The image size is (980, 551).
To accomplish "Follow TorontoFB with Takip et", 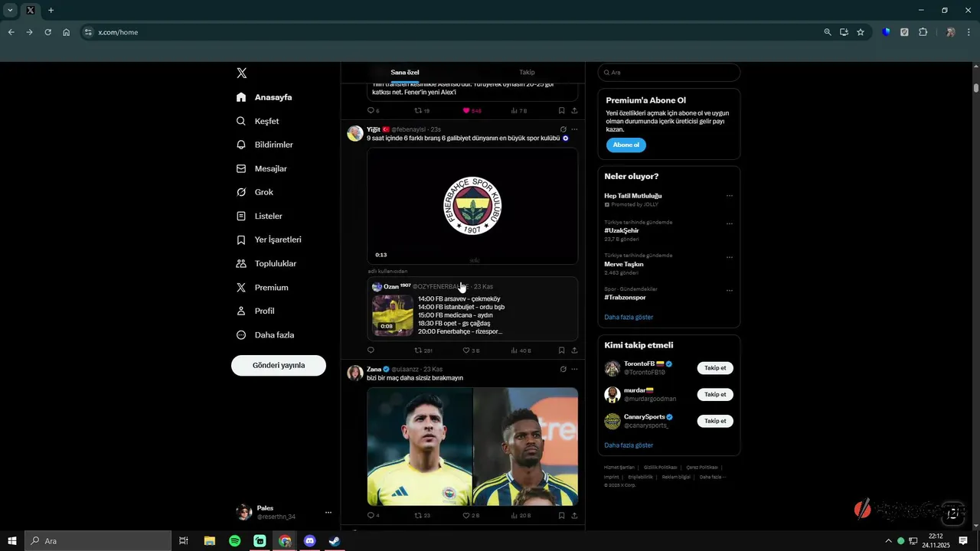I will [715, 368].
